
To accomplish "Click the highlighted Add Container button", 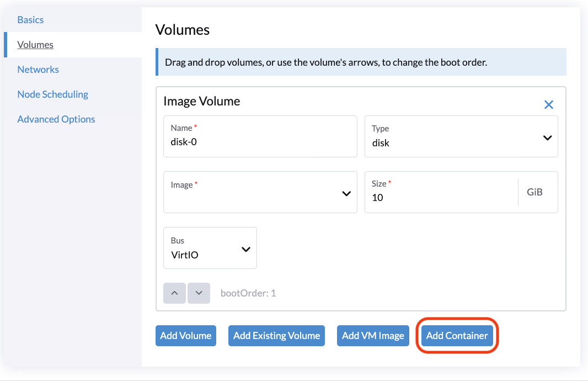I will point(457,335).
